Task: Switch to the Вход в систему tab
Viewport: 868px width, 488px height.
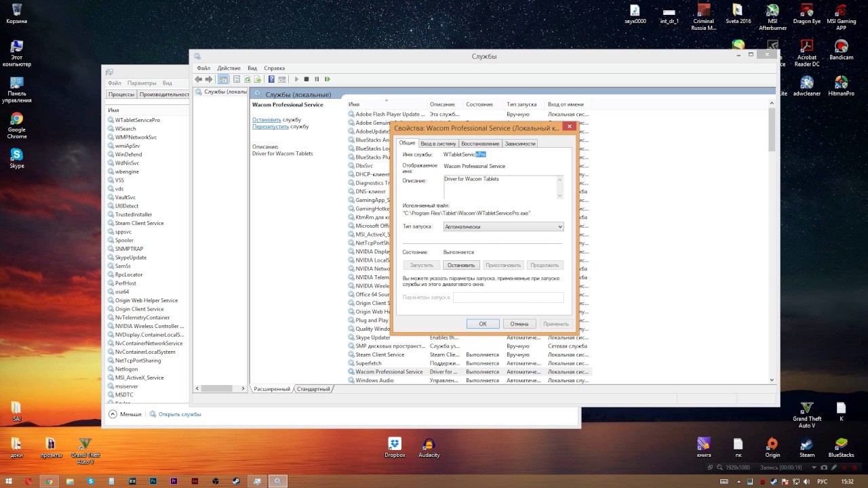Action: pyautogui.click(x=438, y=144)
